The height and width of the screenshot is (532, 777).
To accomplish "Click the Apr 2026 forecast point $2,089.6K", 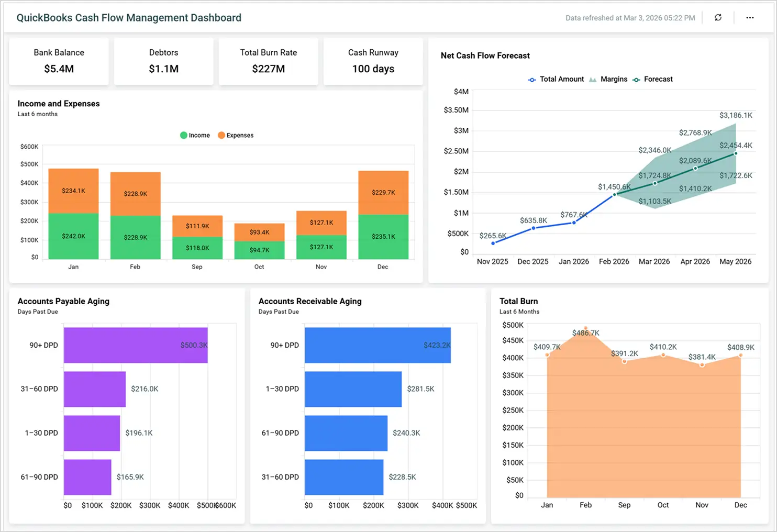I will coord(695,169).
